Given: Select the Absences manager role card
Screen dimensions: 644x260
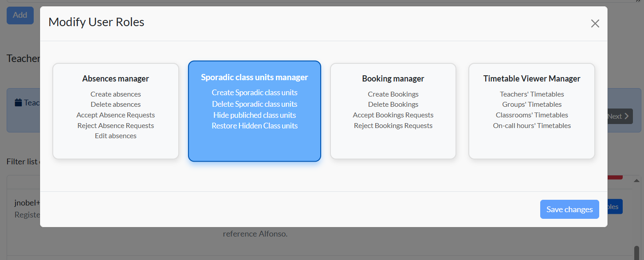Looking at the screenshot, I should click(x=116, y=111).
